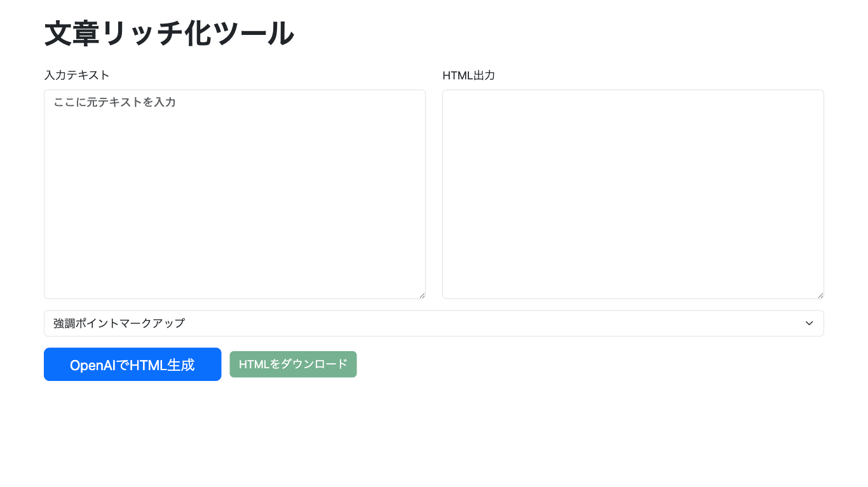Click the 文章リッチ化ツール page heading
This screenshot has width=868, height=487.
pyautogui.click(x=169, y=34)
